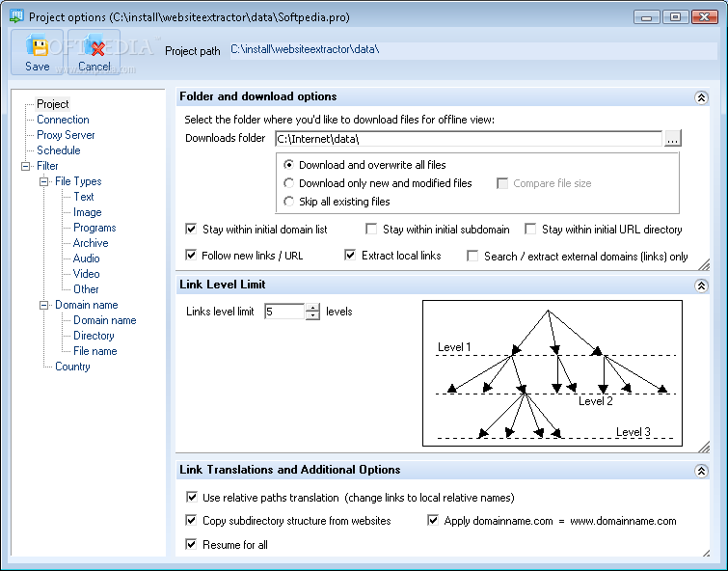Open the Other file type filter
Viewport: 728px width, 571px height.
point(86,289)
